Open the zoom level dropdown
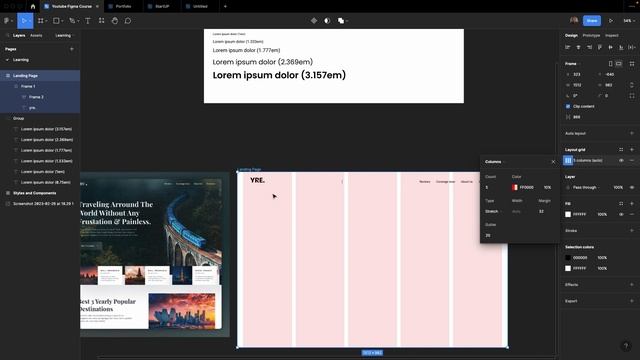This screenshot has width=640, height=360. [x=629, y=20]
